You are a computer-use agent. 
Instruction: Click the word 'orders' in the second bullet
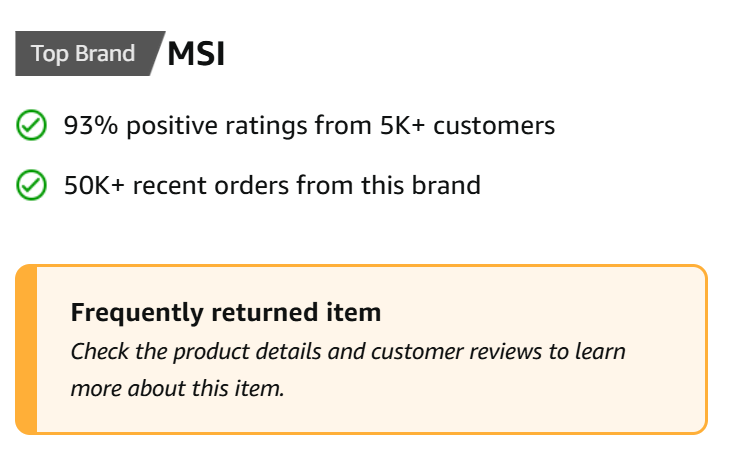point(251,185)
